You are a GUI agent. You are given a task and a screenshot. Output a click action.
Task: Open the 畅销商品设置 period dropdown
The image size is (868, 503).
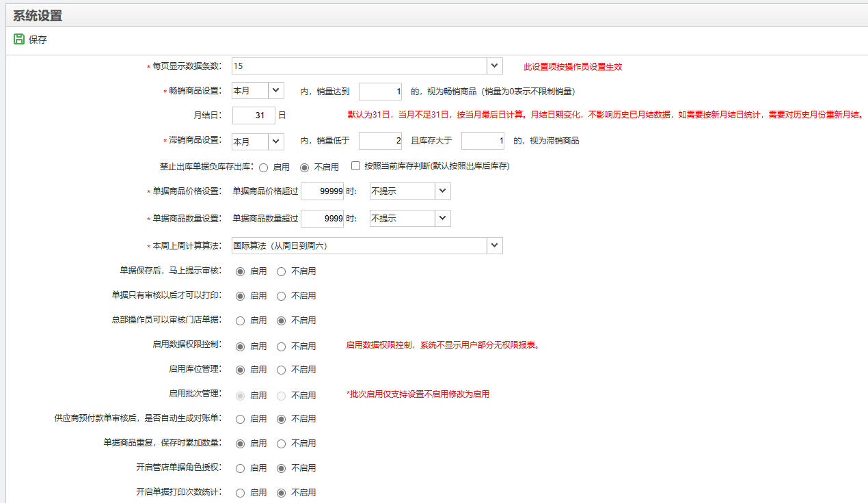coord(276,90)
